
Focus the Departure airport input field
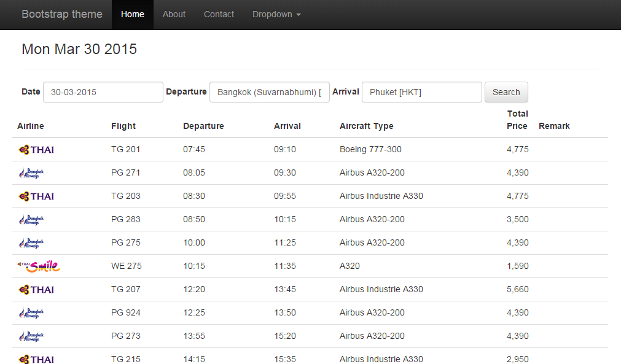[x=269, y=92]
